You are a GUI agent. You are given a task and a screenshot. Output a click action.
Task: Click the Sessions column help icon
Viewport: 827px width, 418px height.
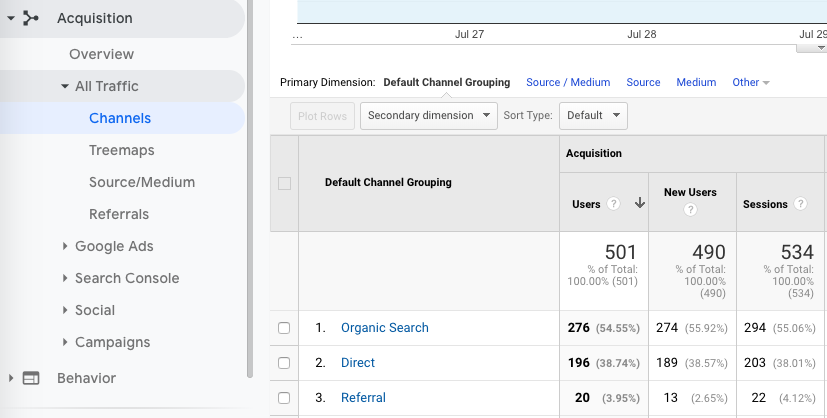click(800, 203)
